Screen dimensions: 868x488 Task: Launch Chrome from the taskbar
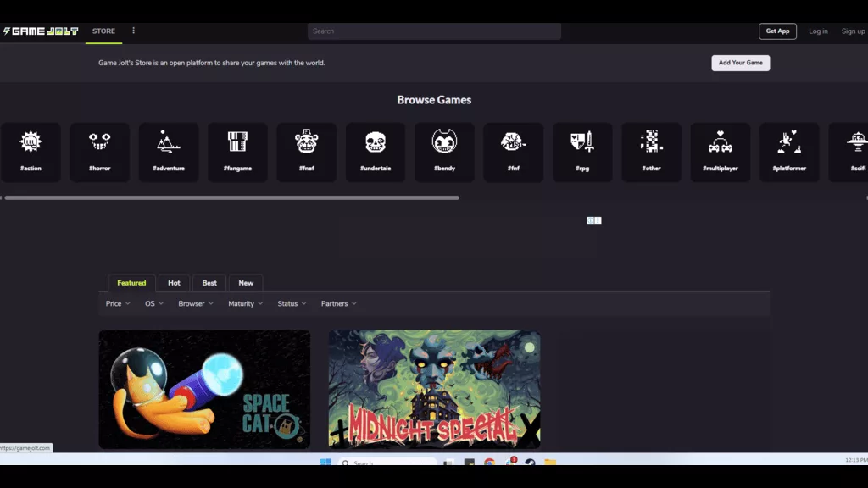point(489,462)
